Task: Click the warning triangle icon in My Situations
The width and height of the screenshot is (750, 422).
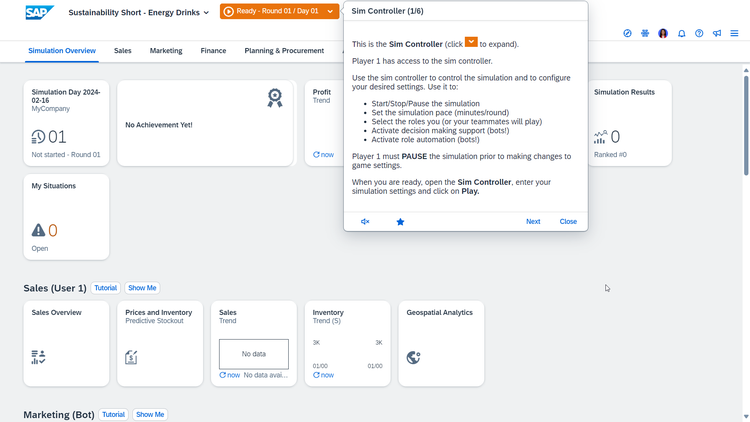Action: (38, 230)
